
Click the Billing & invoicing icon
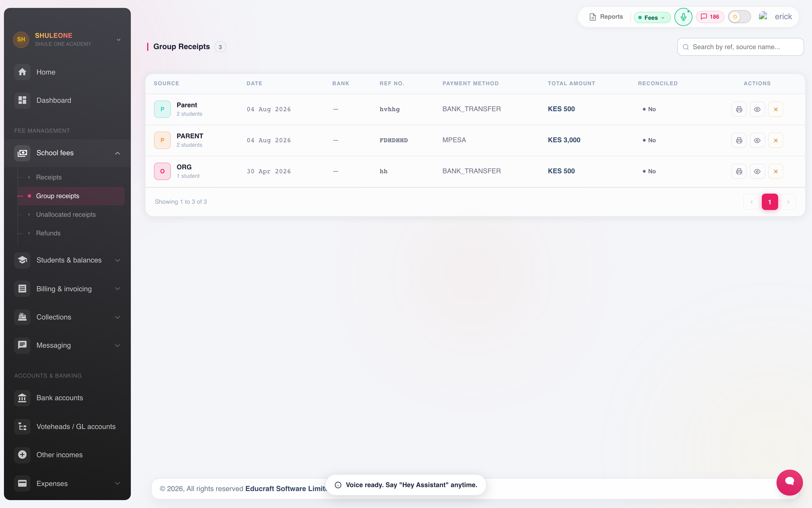[x=22, y=289]
